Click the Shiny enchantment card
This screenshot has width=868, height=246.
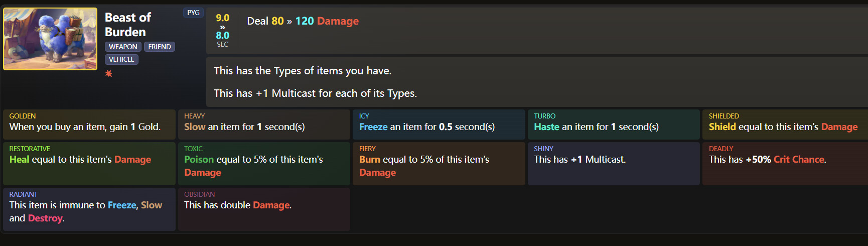[x=613, y=163]
